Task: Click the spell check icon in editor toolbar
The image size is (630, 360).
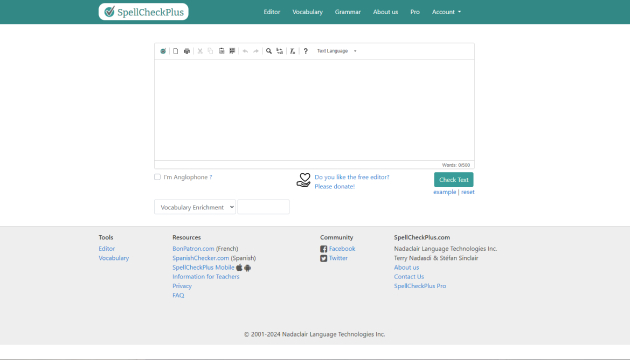Action: [163, 51]
